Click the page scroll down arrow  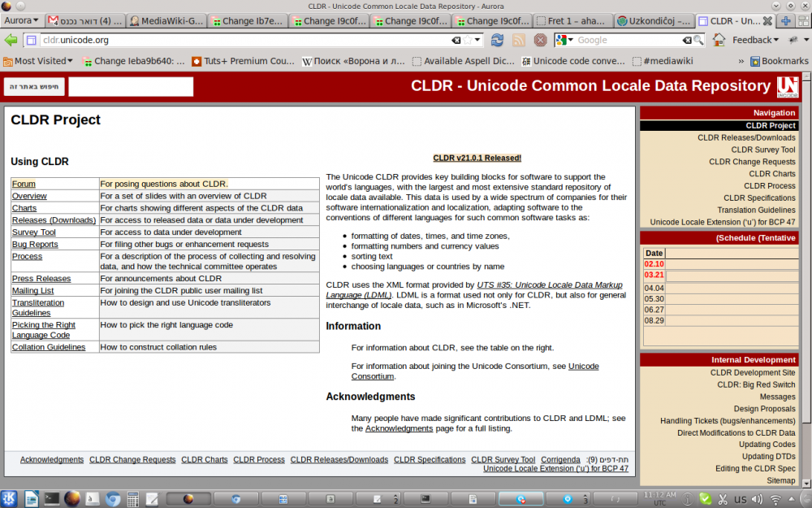click(x=806, y=483)
